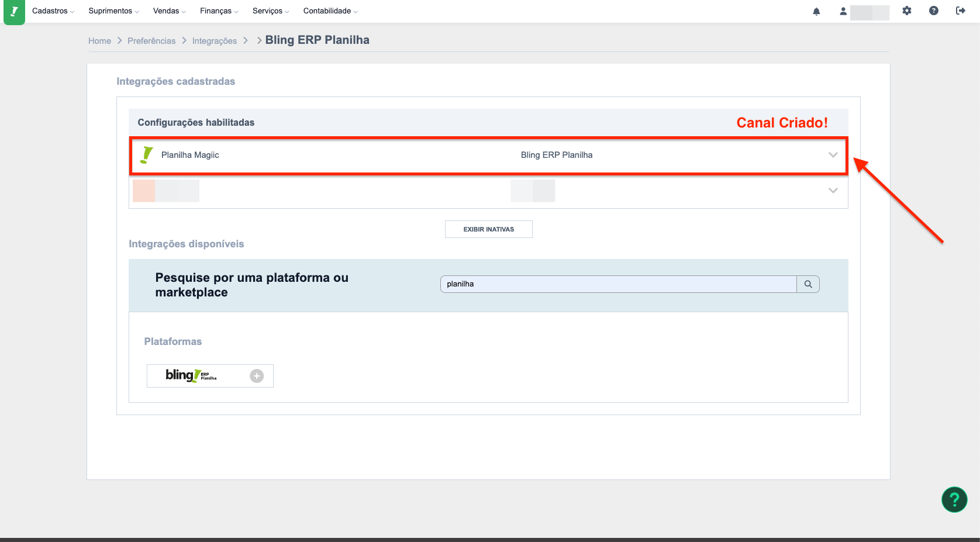
Task: Go to Integrações breadcrumb
Action: click(215, 41)
